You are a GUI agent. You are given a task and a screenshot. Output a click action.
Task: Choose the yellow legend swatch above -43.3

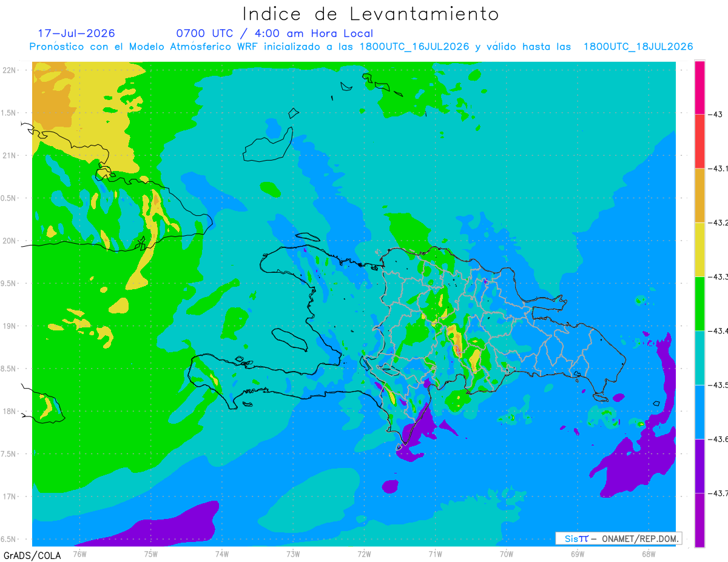coord(699,249)
